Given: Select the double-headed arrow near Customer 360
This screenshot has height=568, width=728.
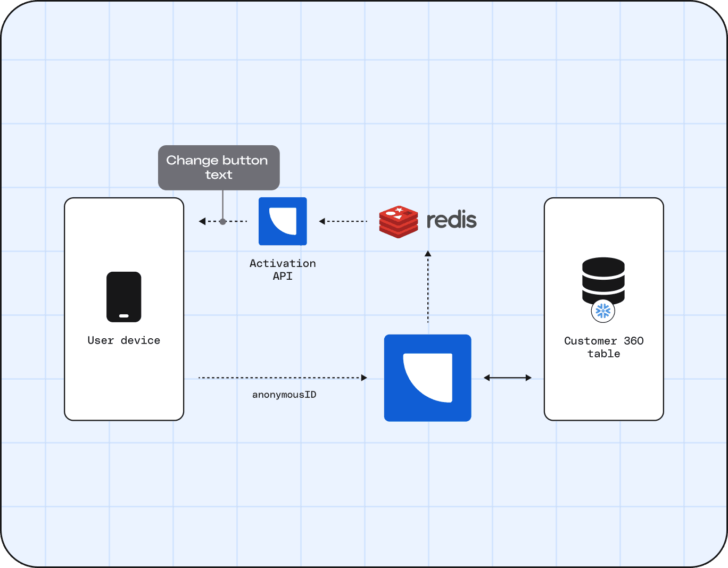Looking at the screenshot, I should [x=507, y=378].
